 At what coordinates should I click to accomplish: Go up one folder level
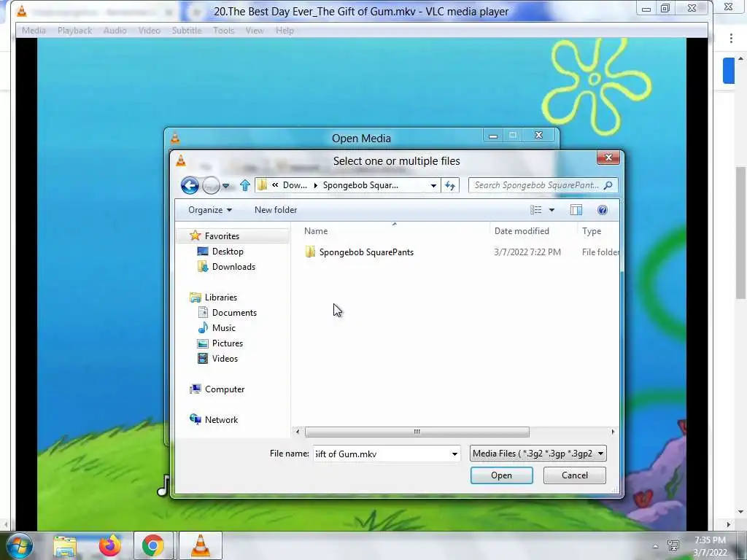(x=245, y=185)
